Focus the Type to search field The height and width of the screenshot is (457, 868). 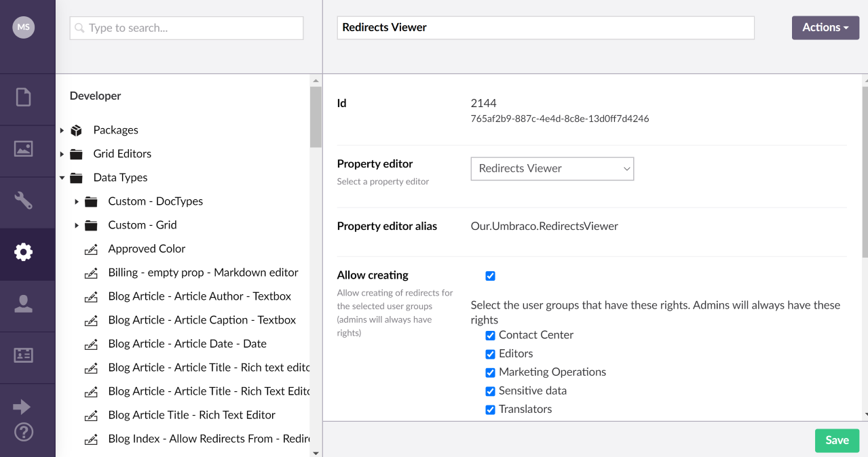[187, 28]
